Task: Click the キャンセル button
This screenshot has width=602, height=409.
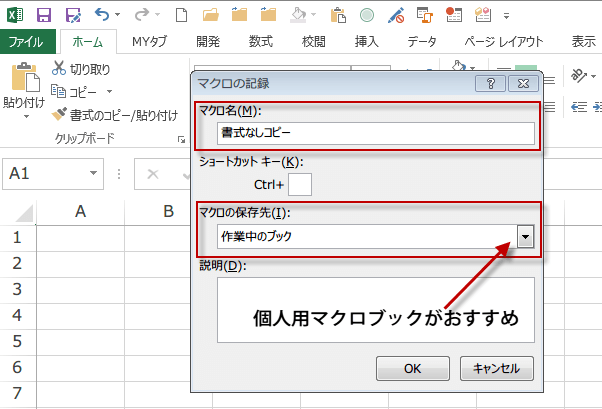Action: click(496, 369)
